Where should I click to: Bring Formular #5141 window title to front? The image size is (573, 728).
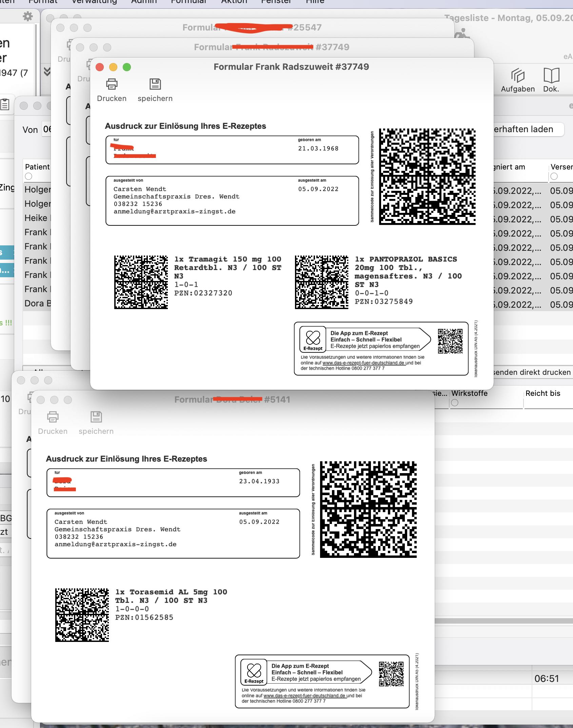pos(232,400)
